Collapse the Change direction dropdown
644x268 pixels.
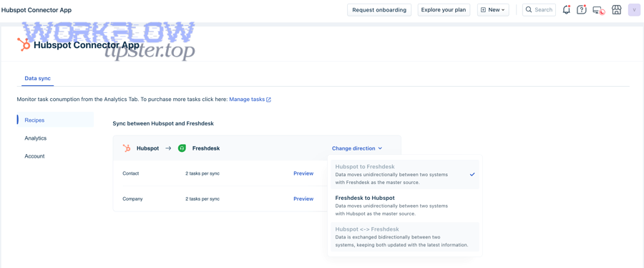click(x=357, y=148)
